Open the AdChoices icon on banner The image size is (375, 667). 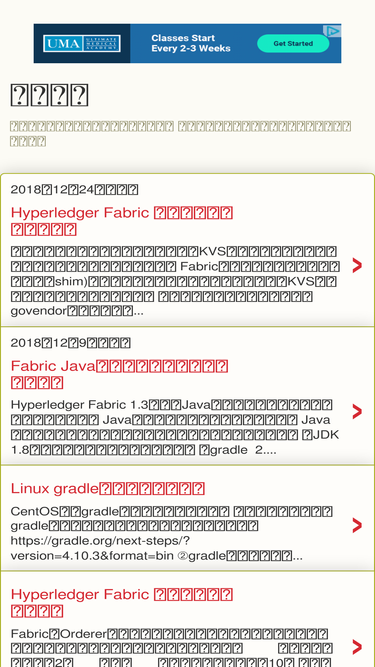tap(332, 31)
